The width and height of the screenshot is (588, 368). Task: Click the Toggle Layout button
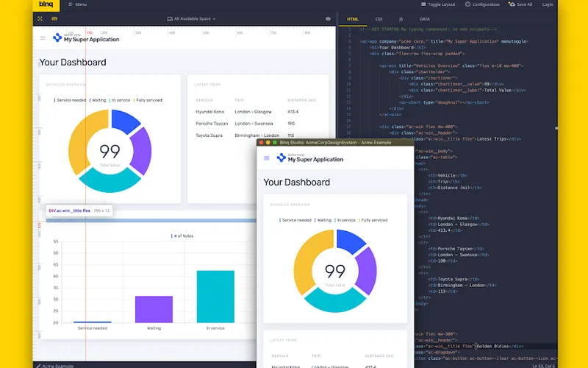pyautogui.click(x=439, y=4)
